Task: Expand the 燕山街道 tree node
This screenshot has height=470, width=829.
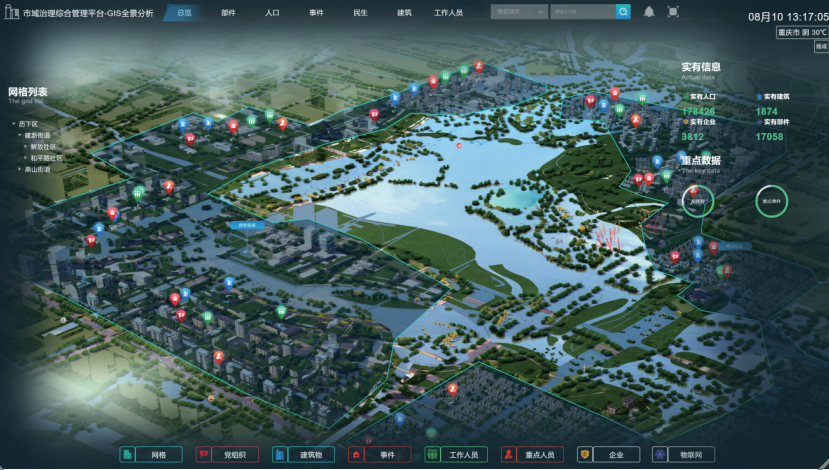Action: [x=19, y=169]
